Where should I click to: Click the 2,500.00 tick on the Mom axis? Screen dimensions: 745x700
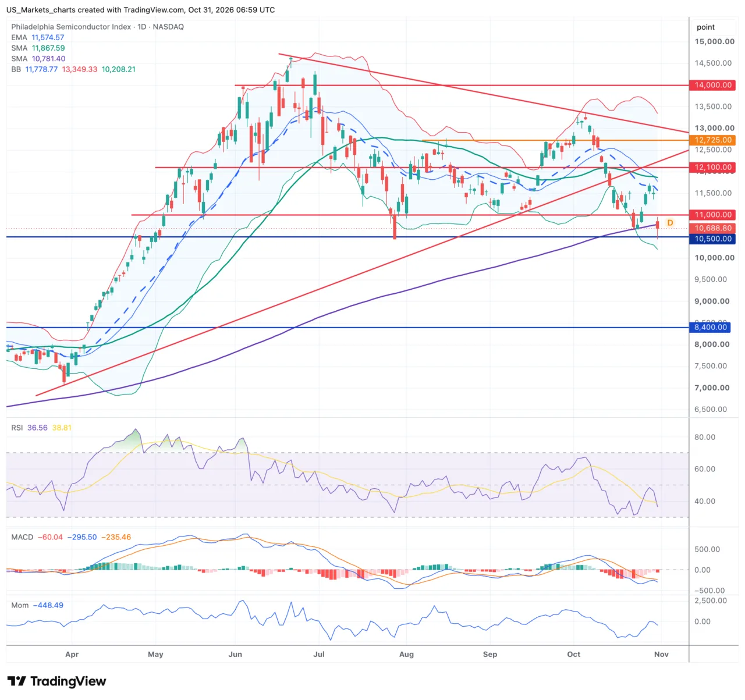pyautogui.click(x=711, y=601)
